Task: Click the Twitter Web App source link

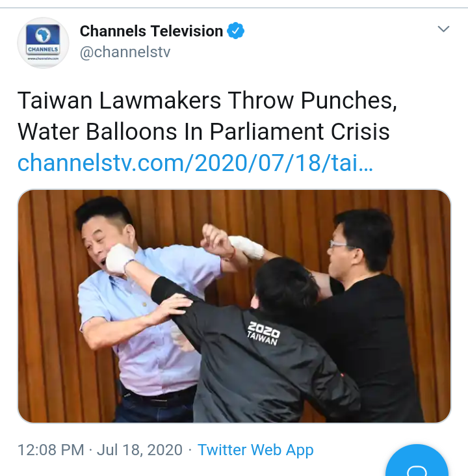Action: (255, 449)
